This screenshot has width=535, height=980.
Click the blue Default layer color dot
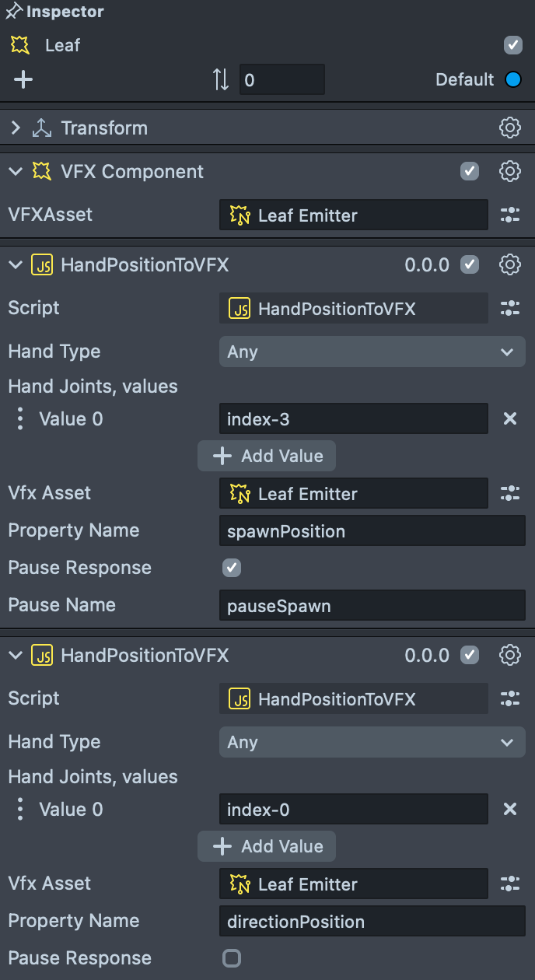[513, 79]
